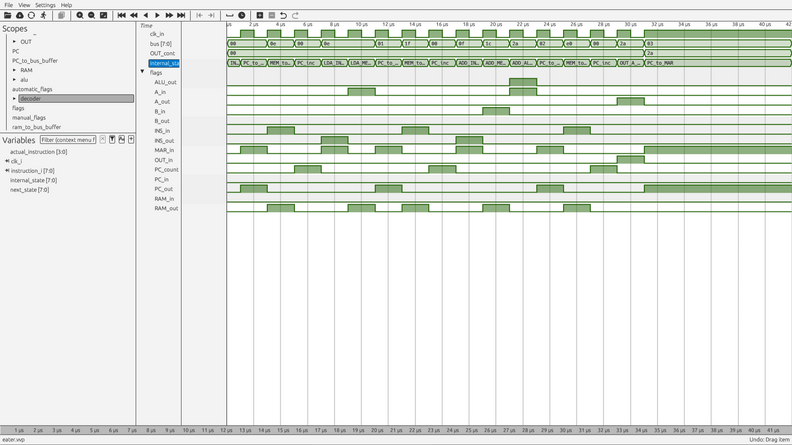Viewport: 792px width, 445px height.
Task: Click the undo arrow icon
Action: coord(283,15)
